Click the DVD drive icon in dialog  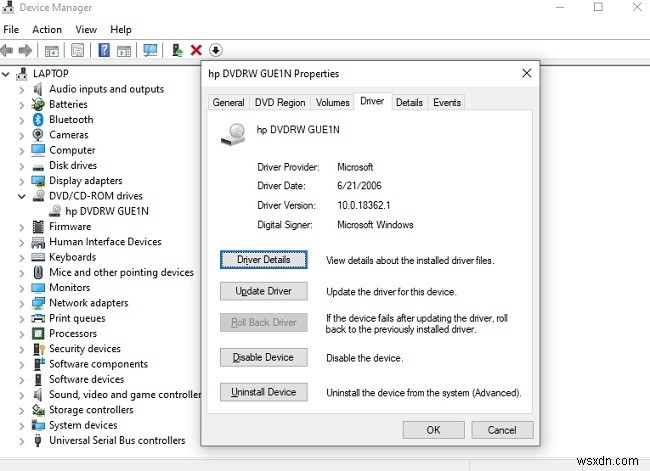[233, 134]
